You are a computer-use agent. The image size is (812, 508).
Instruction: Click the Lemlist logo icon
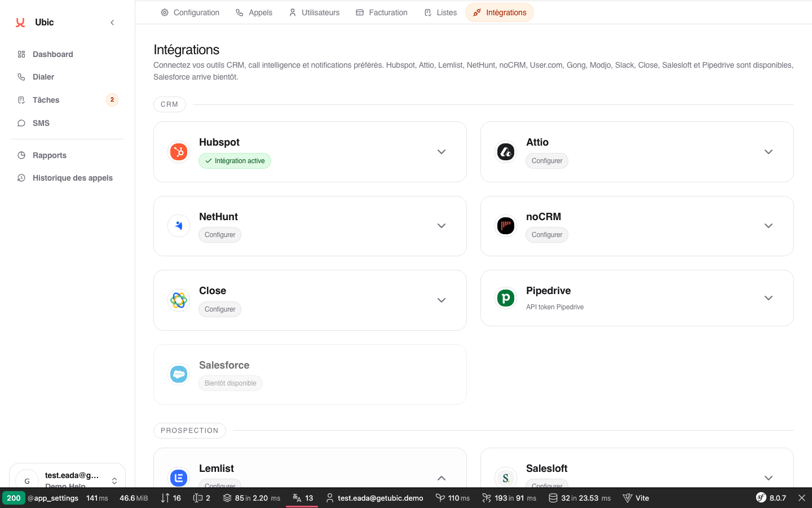(x=179, y=478)
